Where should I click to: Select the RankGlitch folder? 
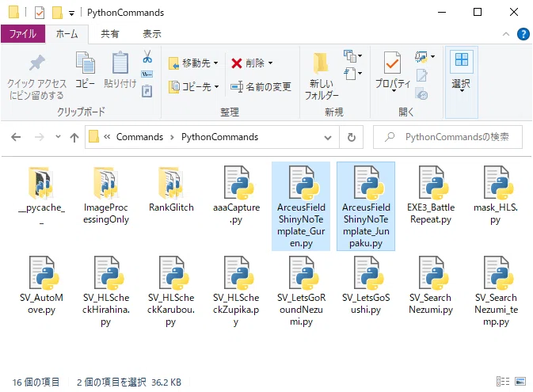click(171, 189)
